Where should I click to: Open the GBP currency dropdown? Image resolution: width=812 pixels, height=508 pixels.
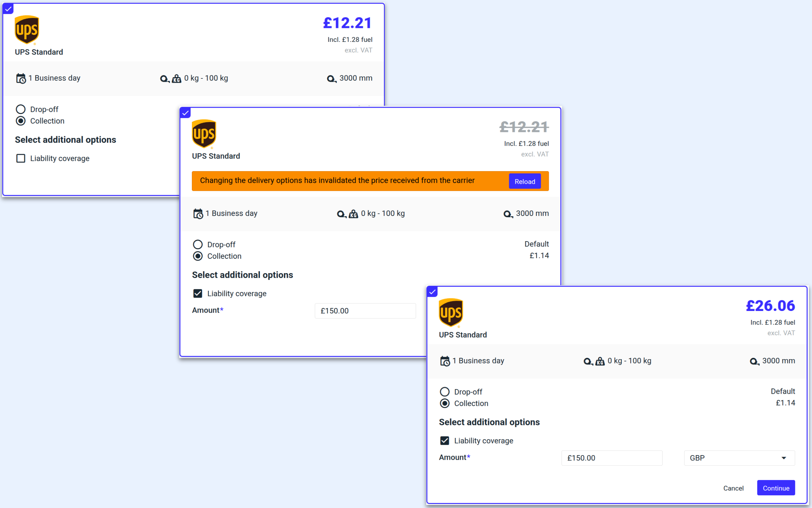point(739,458)
